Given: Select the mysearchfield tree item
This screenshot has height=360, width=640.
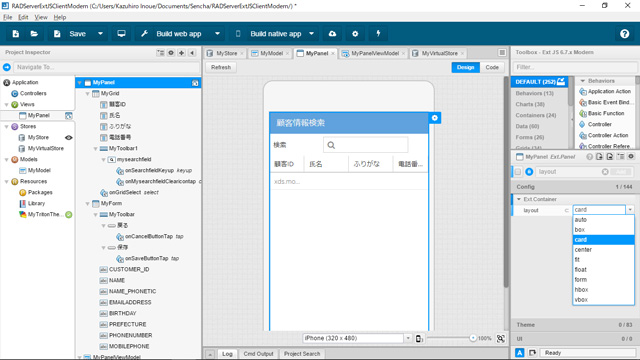Looking at the screenshot, I should (134, 160).
